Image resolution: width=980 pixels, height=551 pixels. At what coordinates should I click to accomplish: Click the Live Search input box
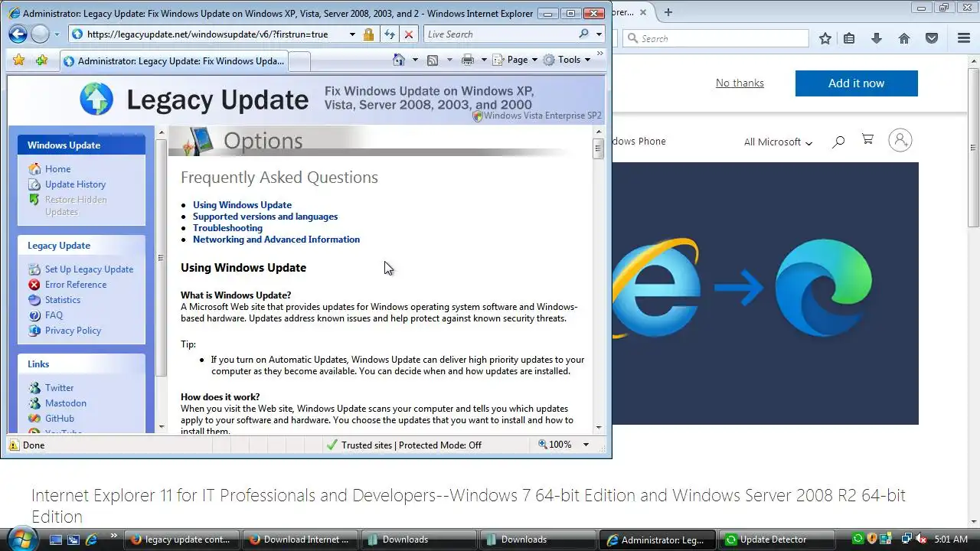pyautogui.click(x=499, y=34)
